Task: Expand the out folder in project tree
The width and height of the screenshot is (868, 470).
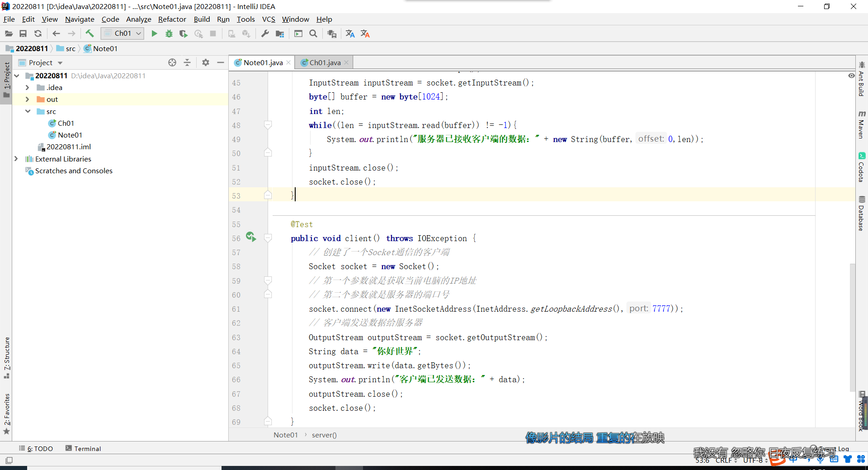Action: [x=28, y=100]
